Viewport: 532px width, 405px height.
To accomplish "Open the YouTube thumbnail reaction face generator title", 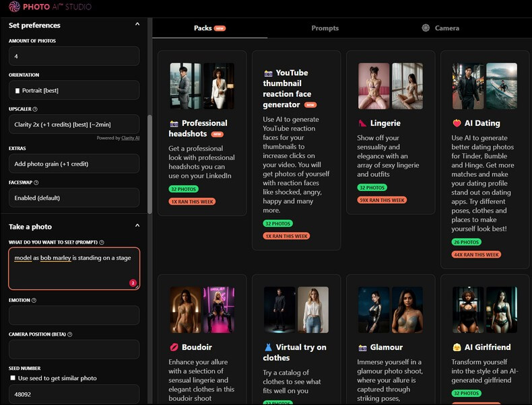I will (x=286, y=88).
